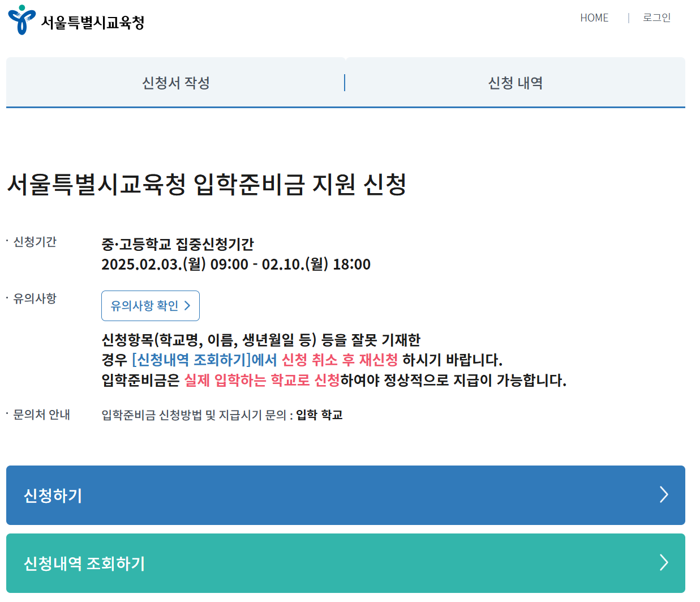Click the 서울특별시교육청 title text in header

(x=93, y=22)
